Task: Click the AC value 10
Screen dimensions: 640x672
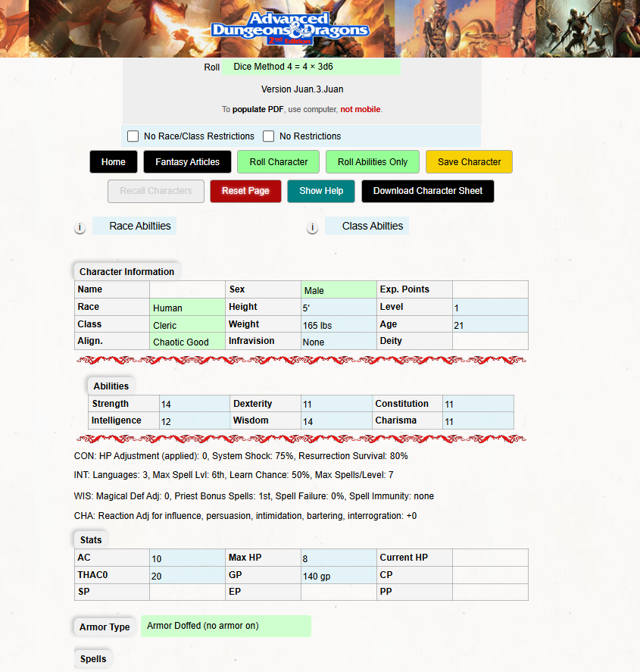Action: point(187,558)
